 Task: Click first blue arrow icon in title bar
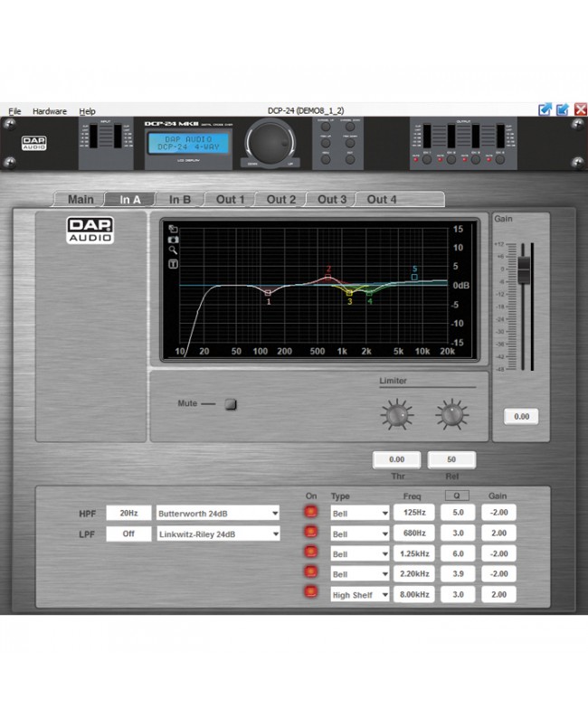[545, 109]
